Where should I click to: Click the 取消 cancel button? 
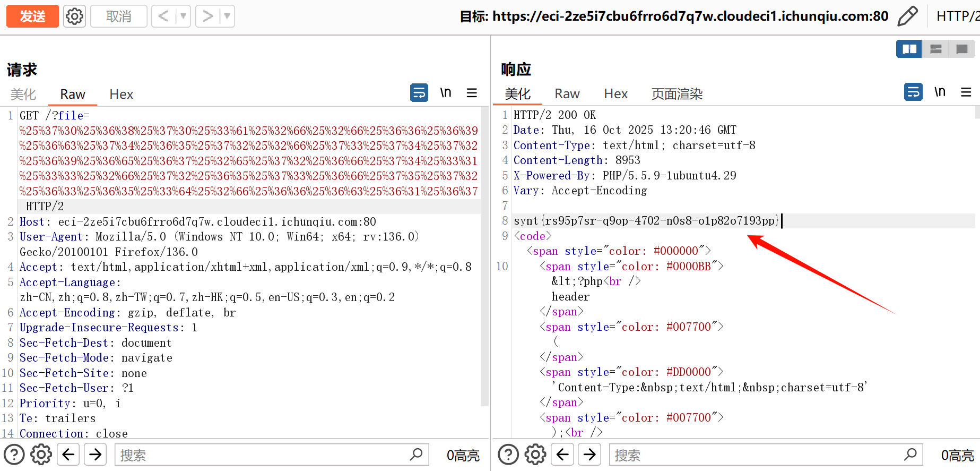coord(118,16)
